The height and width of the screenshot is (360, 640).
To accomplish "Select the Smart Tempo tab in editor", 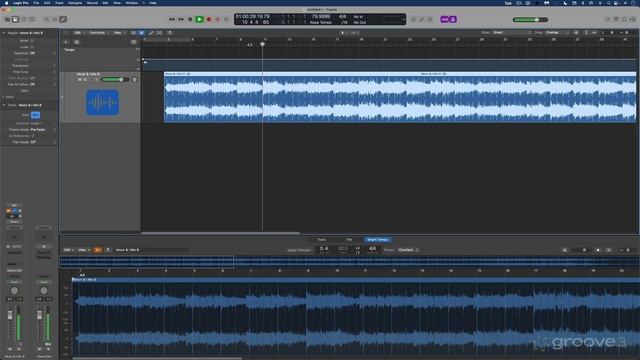I will click(x=377, y=240).
